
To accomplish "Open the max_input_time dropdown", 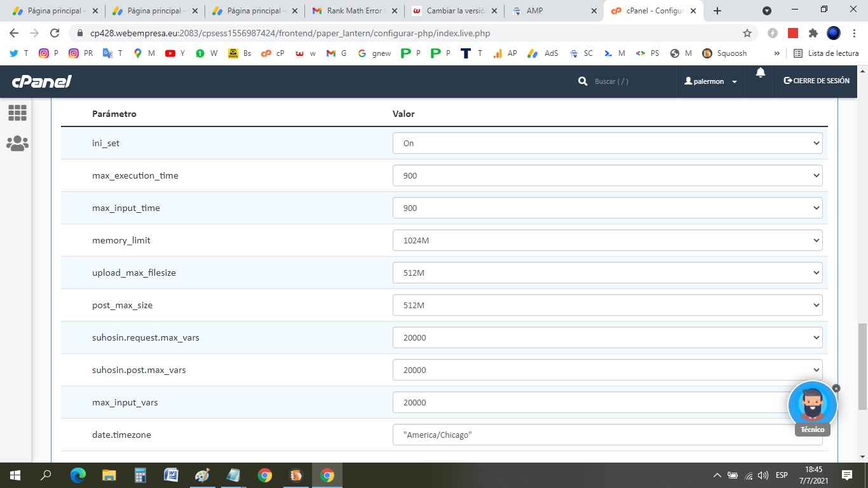I will click(x=607, y=208).
